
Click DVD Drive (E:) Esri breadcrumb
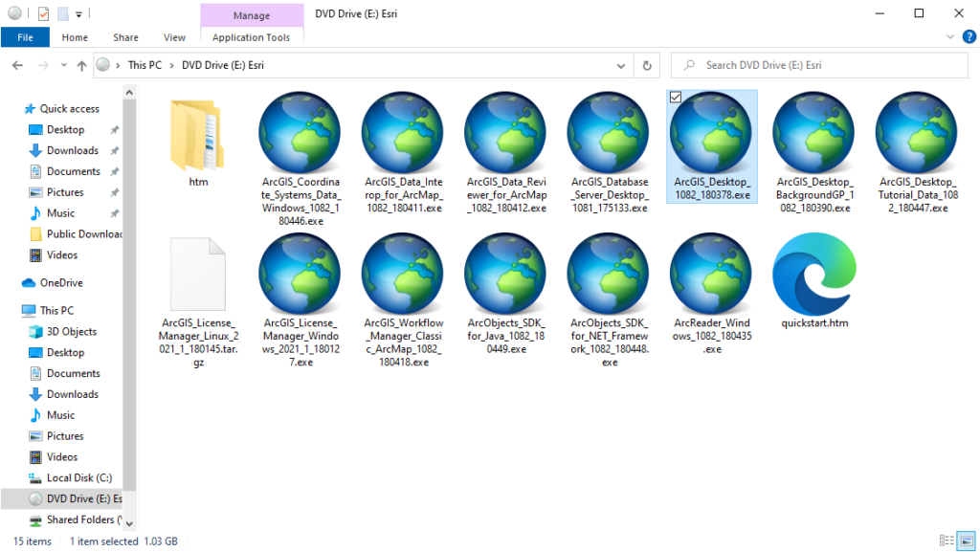tap(222, 65)
